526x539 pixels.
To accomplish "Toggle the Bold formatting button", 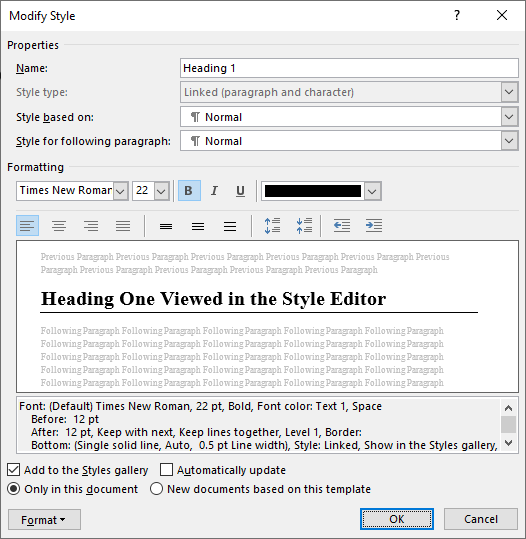I will pyautogui.click(x=189, y=190).
